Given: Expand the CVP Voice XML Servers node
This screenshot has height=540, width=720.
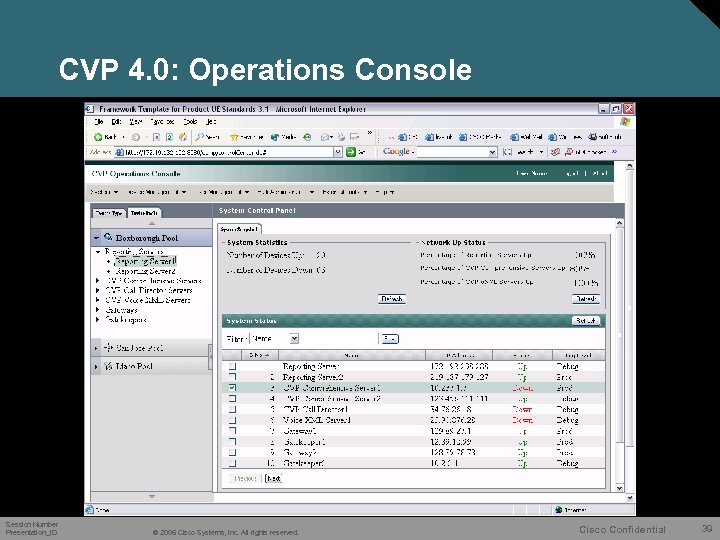Looking at the screenshot, I should (98, 300).
